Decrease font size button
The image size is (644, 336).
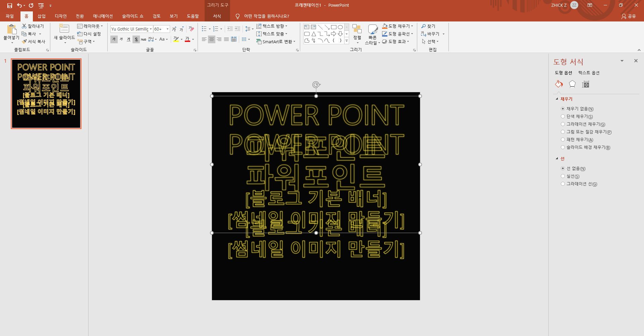[x=181, y=29]
